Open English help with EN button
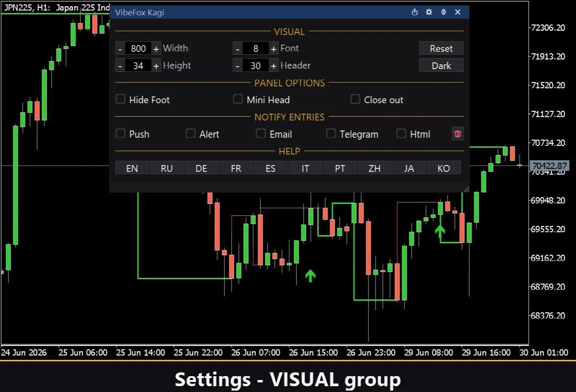 [132, 168]
